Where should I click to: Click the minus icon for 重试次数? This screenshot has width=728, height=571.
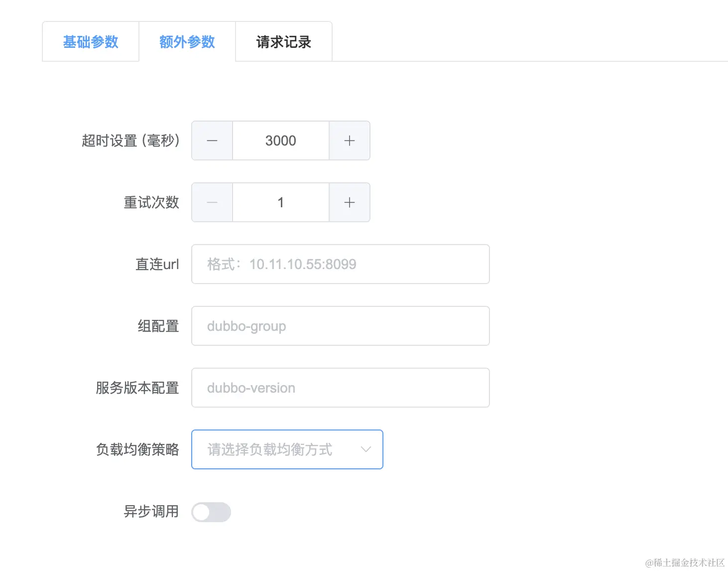pos(212,202)
